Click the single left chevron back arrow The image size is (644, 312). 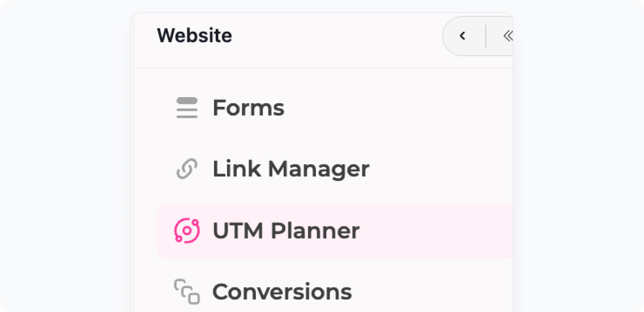[x=462, y=36]
